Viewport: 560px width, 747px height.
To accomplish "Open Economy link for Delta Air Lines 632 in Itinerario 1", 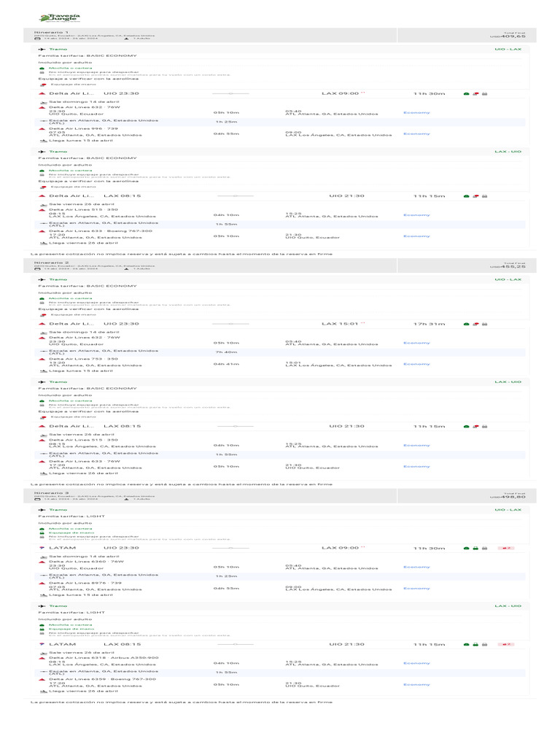I will 416,112.
